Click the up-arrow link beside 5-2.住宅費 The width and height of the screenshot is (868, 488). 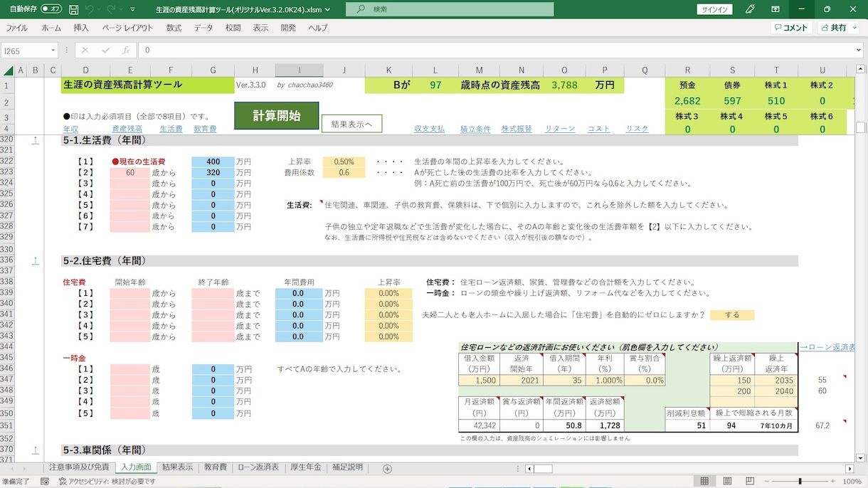35,260
